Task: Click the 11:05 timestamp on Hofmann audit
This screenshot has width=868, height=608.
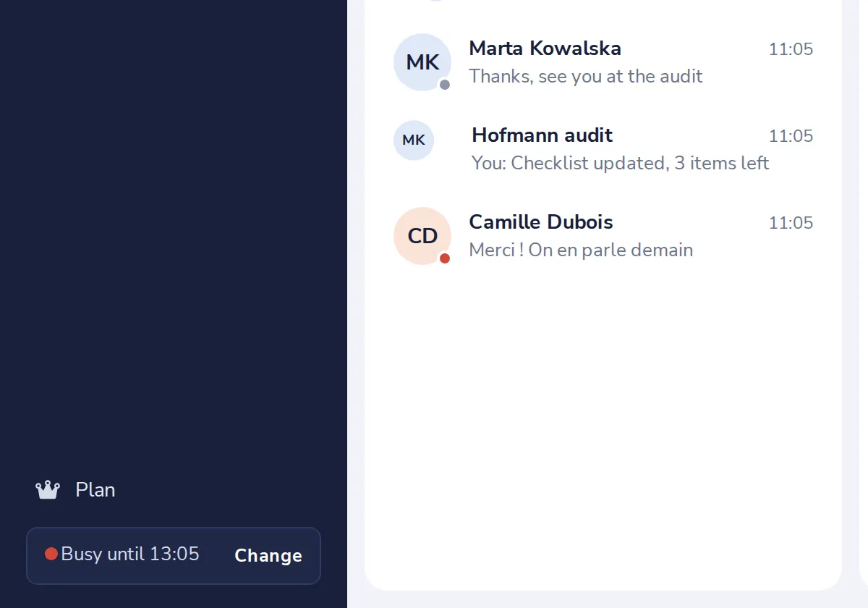Action: [791, 136]
